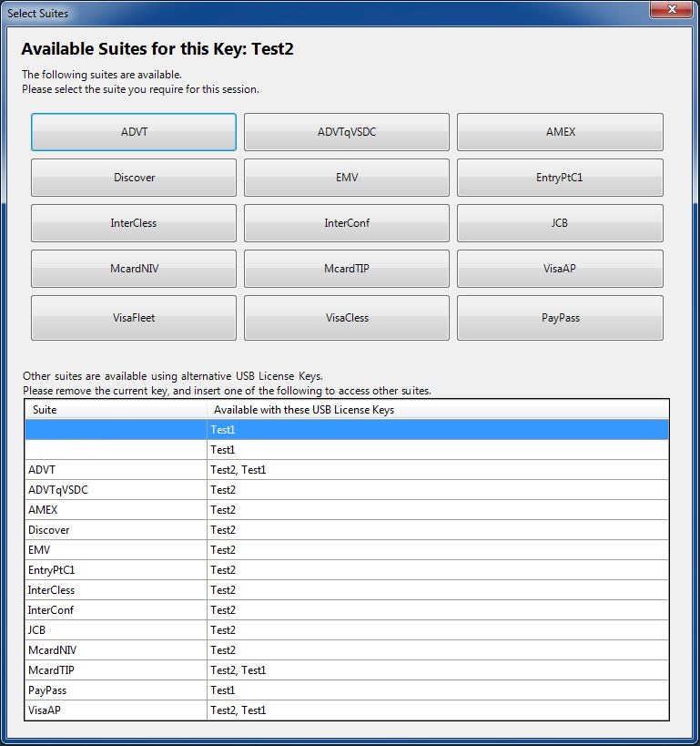700x746 pixels.
Task: Select the highlighted Test1 row
Action: 347,430
